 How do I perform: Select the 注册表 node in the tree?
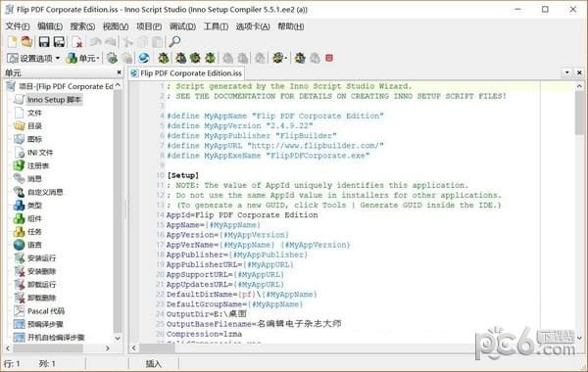click(38, 165)
